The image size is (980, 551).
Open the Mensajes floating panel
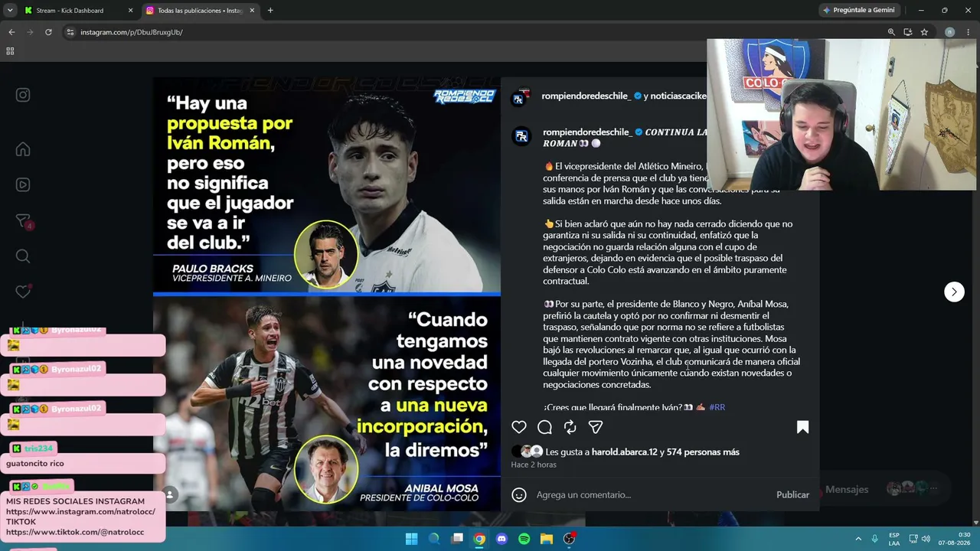click(x=880, y=489)
